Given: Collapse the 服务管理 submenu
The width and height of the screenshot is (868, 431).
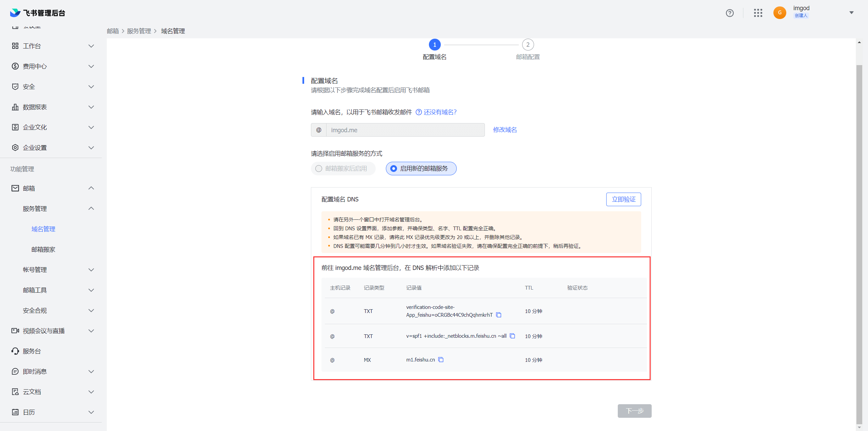Looking at the screenshot, I should coord(91,209).
